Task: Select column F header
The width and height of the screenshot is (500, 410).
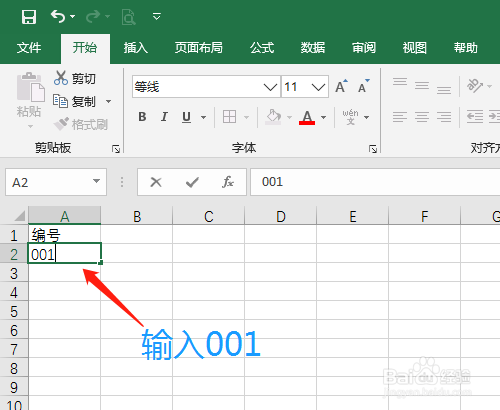Action: (x=424, y=216)
